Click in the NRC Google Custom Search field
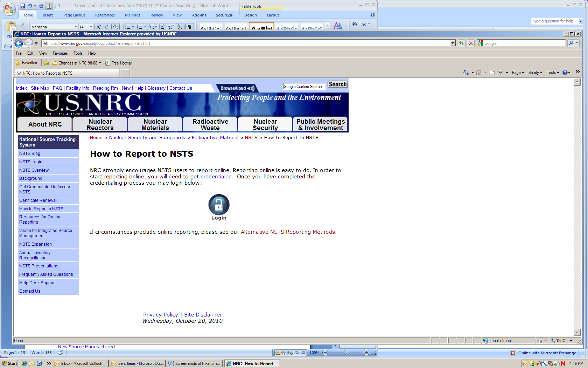This screenshot has width=588, height=368. point(304,87)
